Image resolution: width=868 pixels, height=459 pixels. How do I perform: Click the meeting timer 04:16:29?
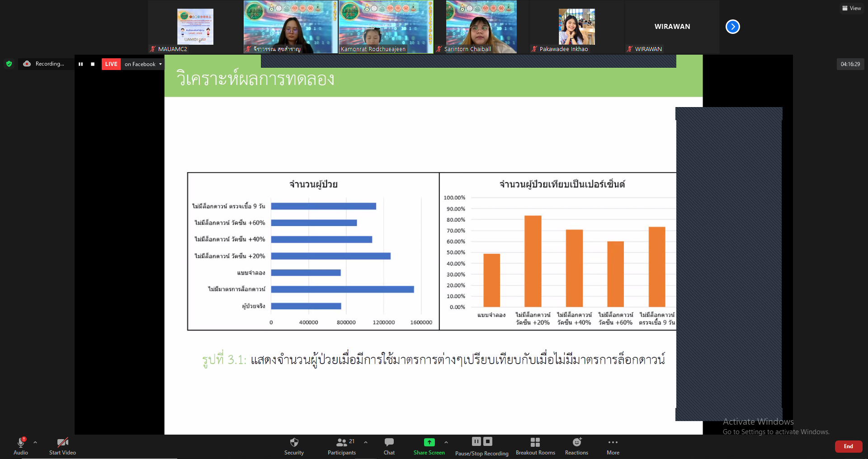pyautogui.click(x=850, y=64)
